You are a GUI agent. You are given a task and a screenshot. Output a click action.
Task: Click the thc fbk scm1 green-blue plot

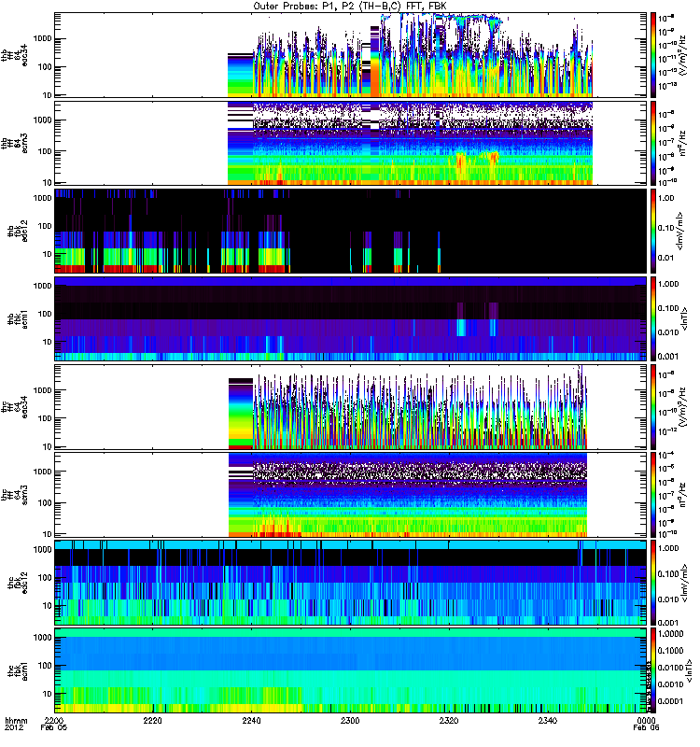point(350,669)
